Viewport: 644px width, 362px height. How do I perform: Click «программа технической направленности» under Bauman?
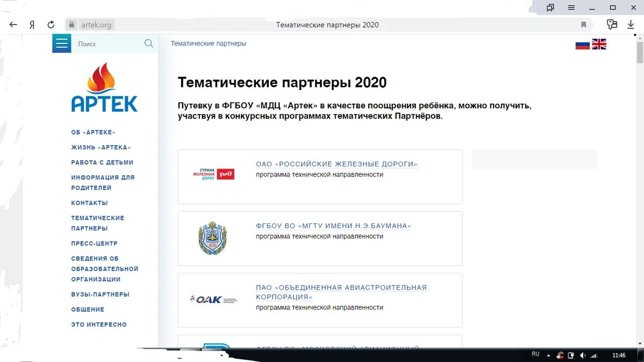[319, 237]
